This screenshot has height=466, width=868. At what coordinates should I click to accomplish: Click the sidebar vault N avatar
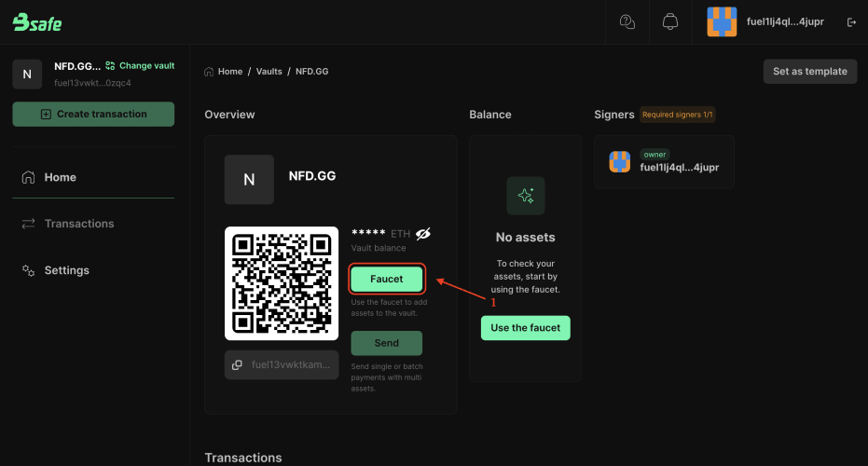(27, 75)
